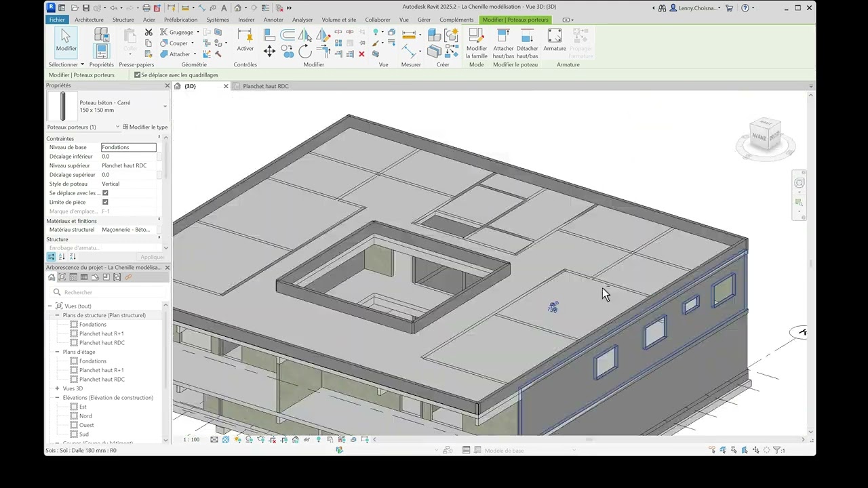Collapse 'Plans de structure (Plan structurel)' node
Image resolution: width=868 pixels, height=488 pixels.
pos(58,315)
